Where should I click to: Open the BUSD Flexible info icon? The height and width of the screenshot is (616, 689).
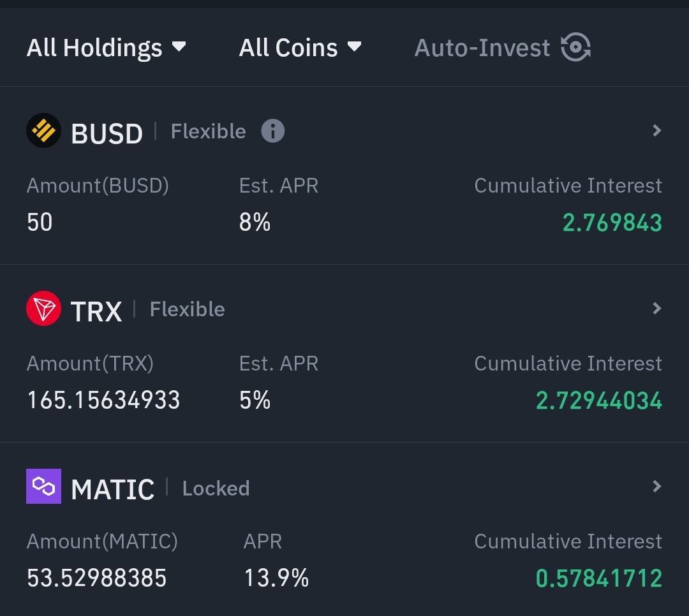(x=273, y=131)
